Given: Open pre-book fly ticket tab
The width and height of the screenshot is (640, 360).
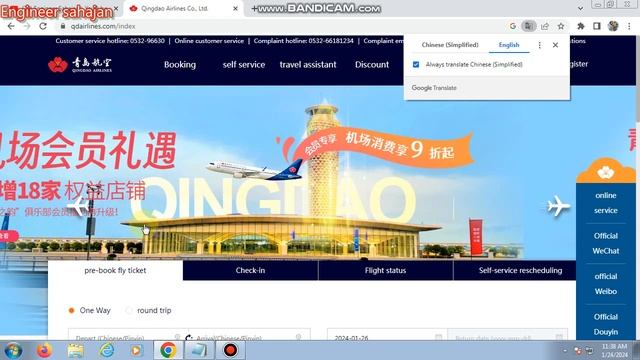Looking at the screenshot, I should click(115, 270).
